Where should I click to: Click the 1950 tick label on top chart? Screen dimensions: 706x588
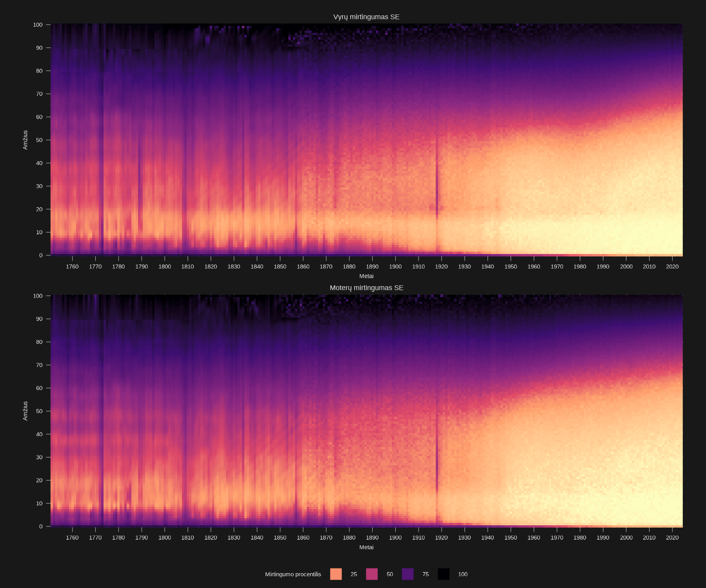[x=510, y=267]
